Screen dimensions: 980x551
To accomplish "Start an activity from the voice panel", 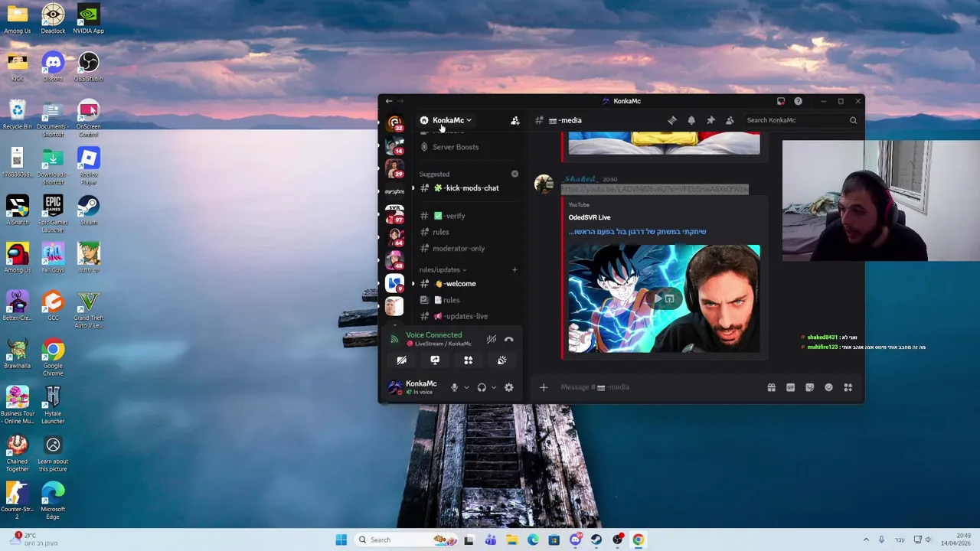I will tap(469, 360).
